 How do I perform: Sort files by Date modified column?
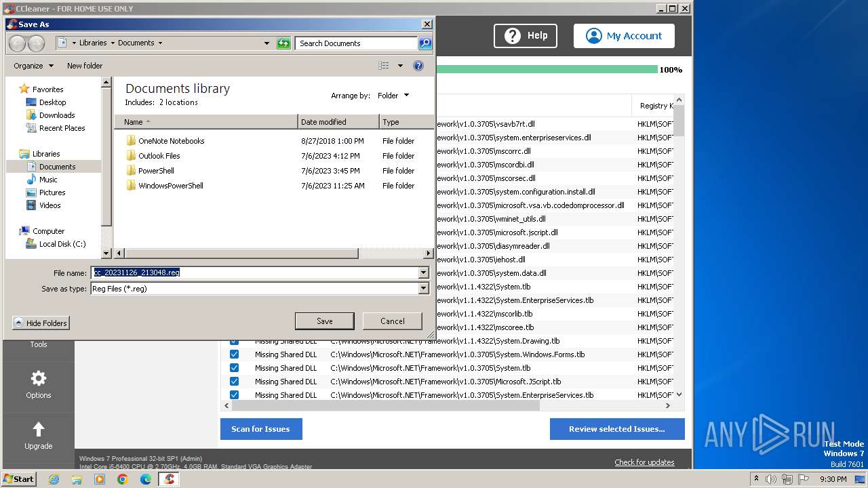338,122
